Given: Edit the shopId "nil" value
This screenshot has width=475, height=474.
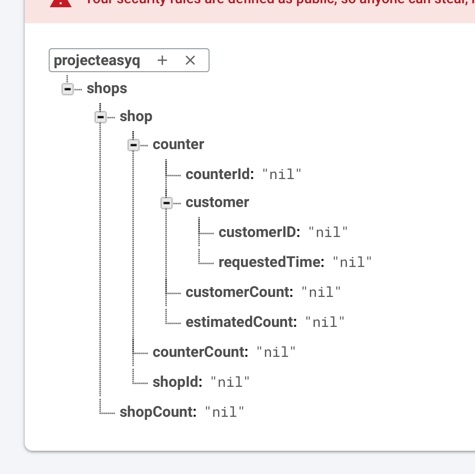Looking at the screenshot, I should [x=230, y=382].
